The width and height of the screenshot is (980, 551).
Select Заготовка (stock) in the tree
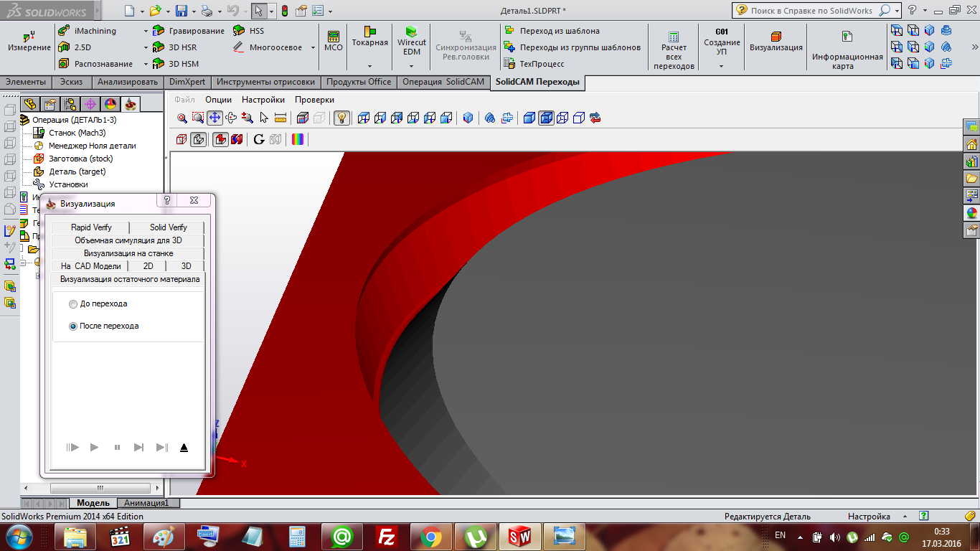click(80, 159)
